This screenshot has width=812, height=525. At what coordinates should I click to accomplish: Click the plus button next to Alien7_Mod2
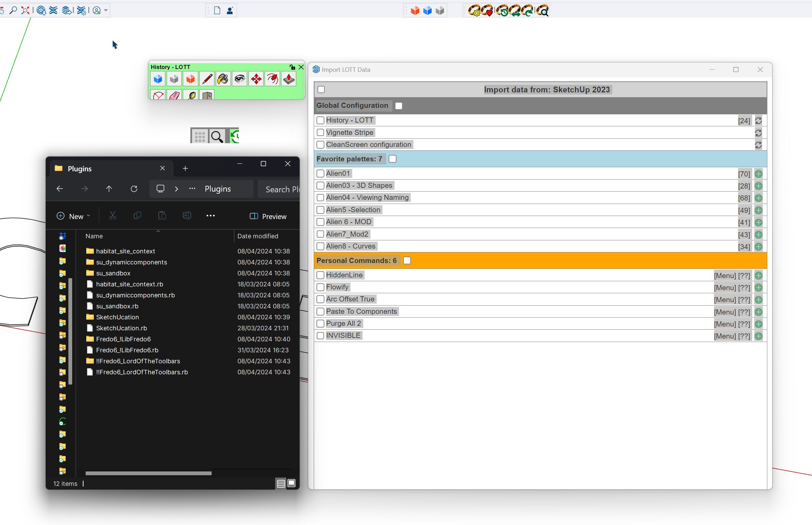pos(759,233)
